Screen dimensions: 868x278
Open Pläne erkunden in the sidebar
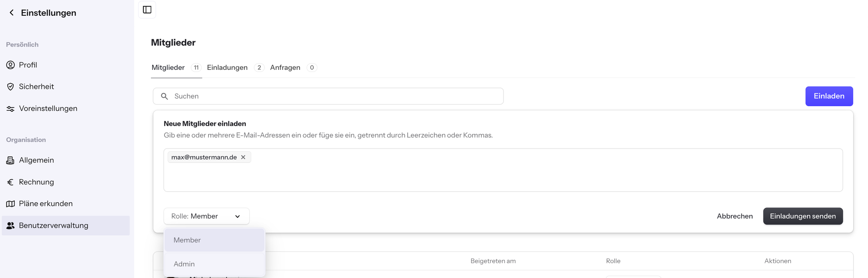(66, 204)
